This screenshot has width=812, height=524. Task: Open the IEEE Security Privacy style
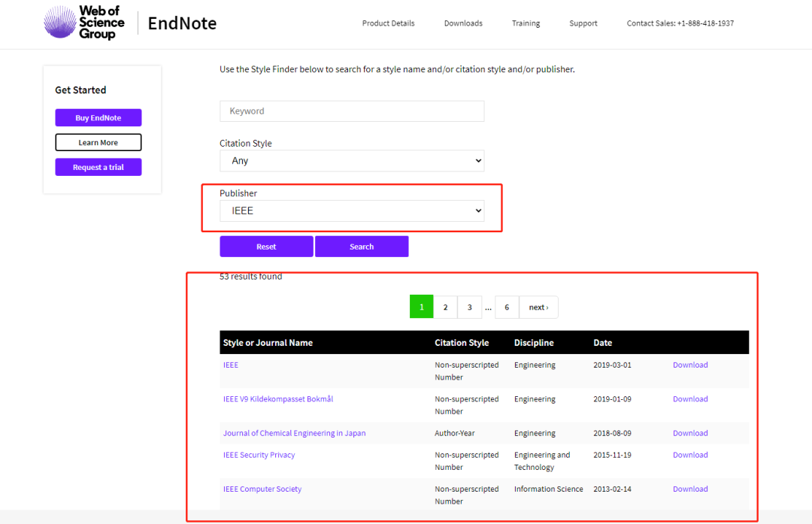pyautogui.click(x=259, y=455)
